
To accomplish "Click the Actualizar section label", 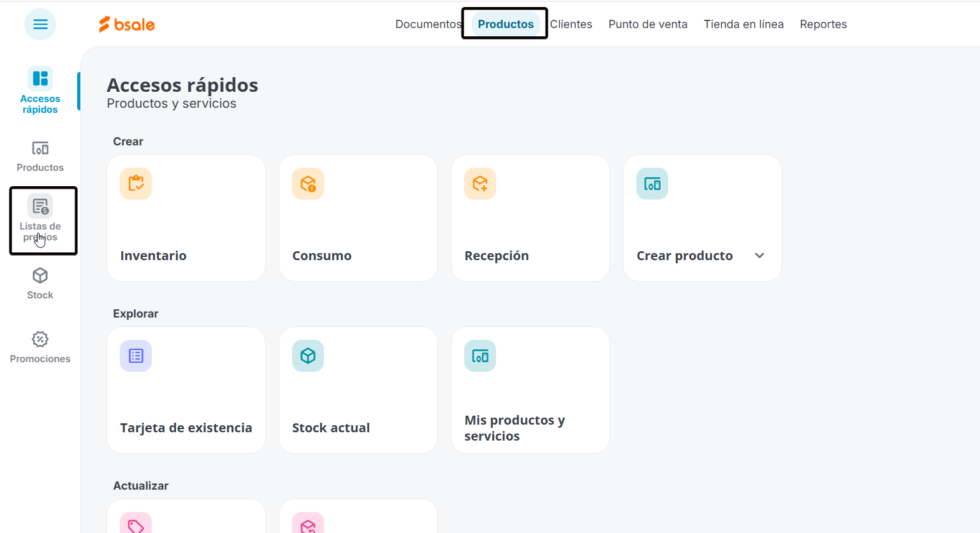I will [141, 486].
